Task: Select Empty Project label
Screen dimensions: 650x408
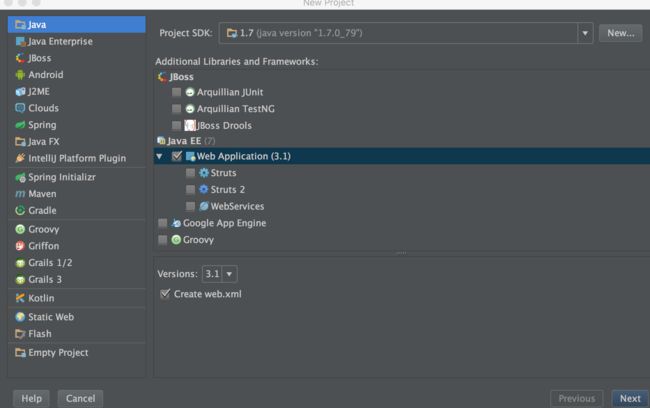Action: [58, 352]
